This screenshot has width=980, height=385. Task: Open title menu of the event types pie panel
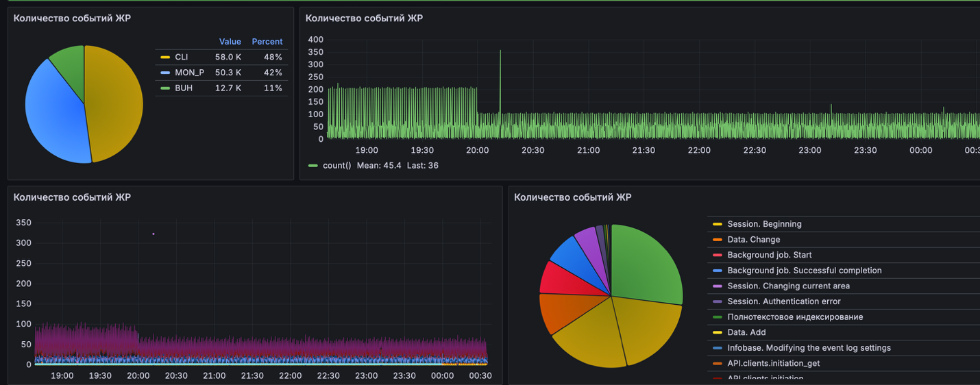[572, 197]
